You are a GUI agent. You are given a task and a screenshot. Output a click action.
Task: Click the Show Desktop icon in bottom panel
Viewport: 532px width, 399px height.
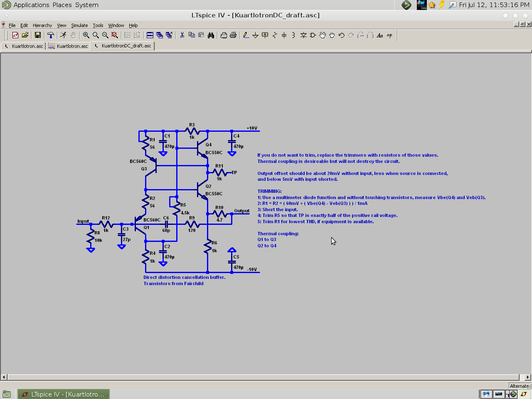coord(7,394)
